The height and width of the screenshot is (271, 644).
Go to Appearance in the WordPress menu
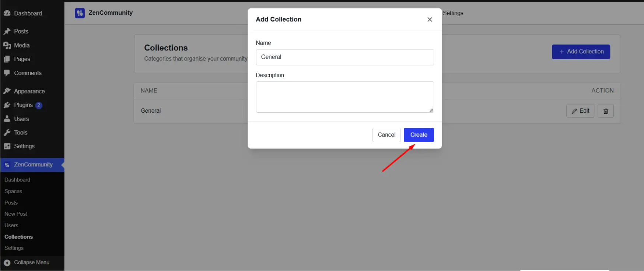pos(29,91)
